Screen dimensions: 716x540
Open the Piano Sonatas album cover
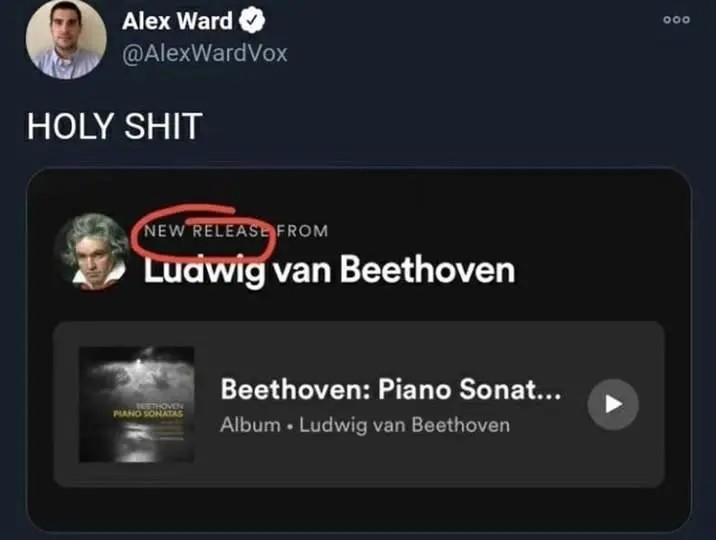pos(137,404)
